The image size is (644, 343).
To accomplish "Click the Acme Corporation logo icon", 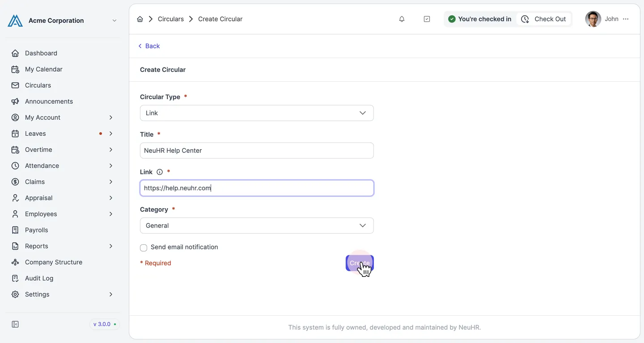I will click(15, 21).
